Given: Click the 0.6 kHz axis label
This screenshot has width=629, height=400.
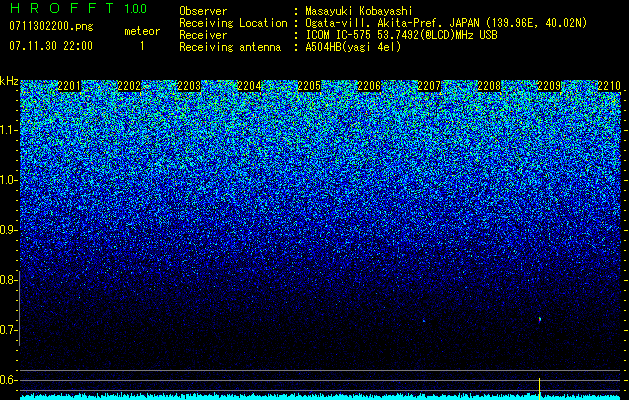Looking at the screenshot, I should click(7, 380).
